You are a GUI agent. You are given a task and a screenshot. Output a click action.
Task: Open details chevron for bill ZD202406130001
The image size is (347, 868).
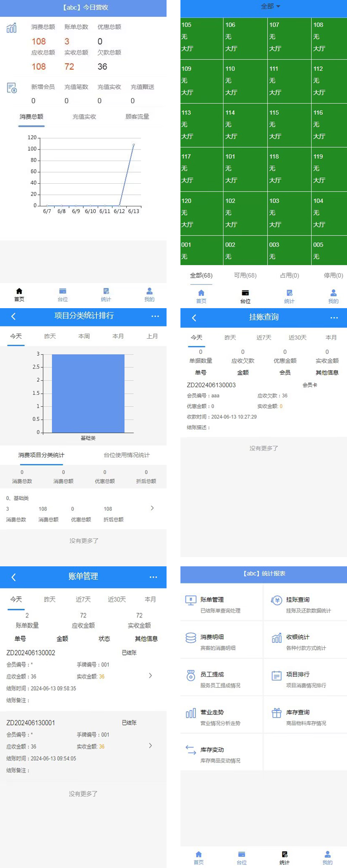[150, 745]
